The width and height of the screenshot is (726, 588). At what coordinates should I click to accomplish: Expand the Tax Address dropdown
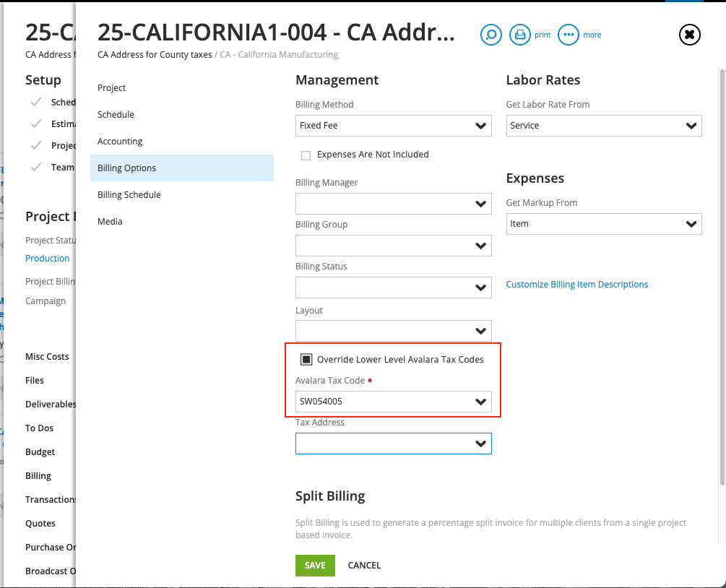click(x=393, y=444)
